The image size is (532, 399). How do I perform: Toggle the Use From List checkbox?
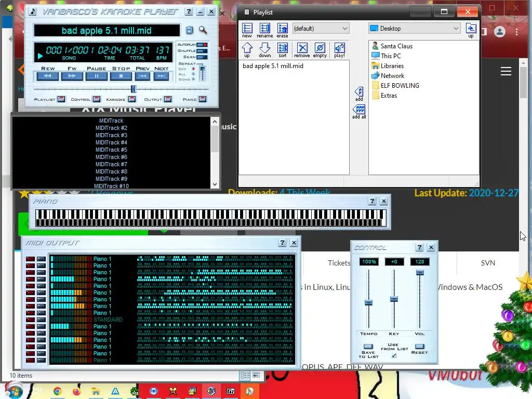pos(394,355)
